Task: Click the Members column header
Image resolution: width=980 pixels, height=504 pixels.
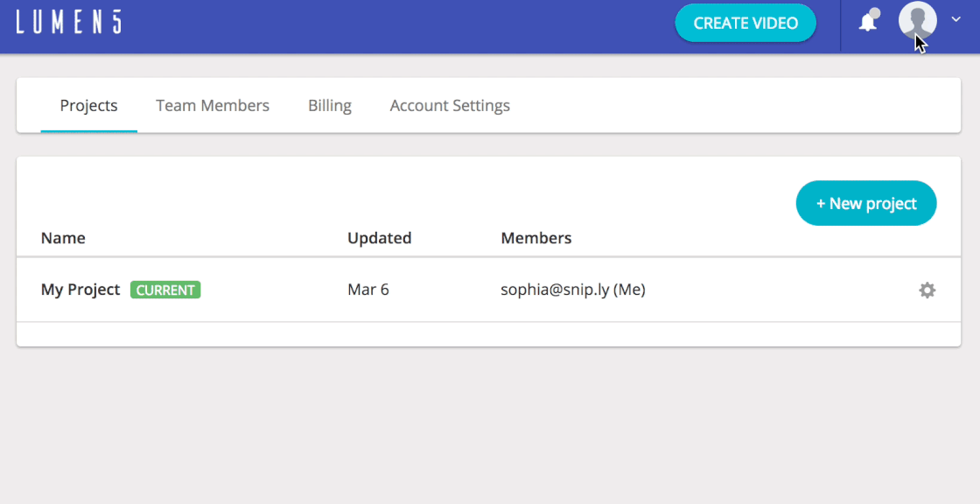Action: (x=535, y=238)
